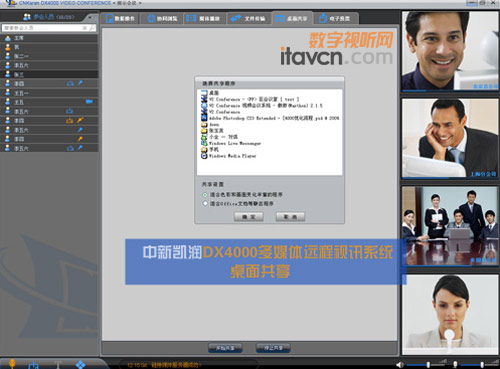Viewport: 500px width, 369px height.
Task: Switch to the 文件传输 tab
Action: (x=249, y=18)
